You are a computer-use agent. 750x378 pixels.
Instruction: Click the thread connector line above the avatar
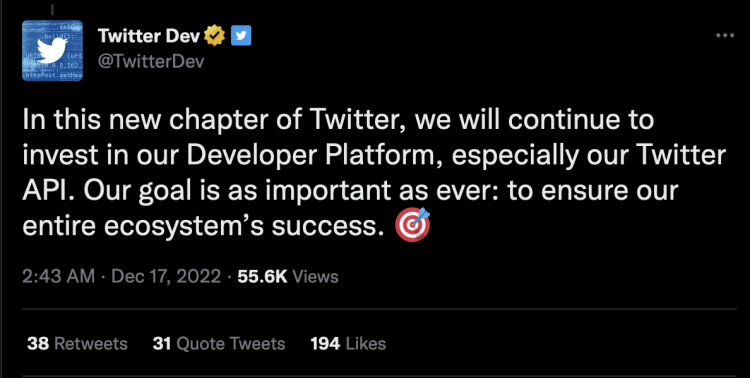[x=52, y=10]
